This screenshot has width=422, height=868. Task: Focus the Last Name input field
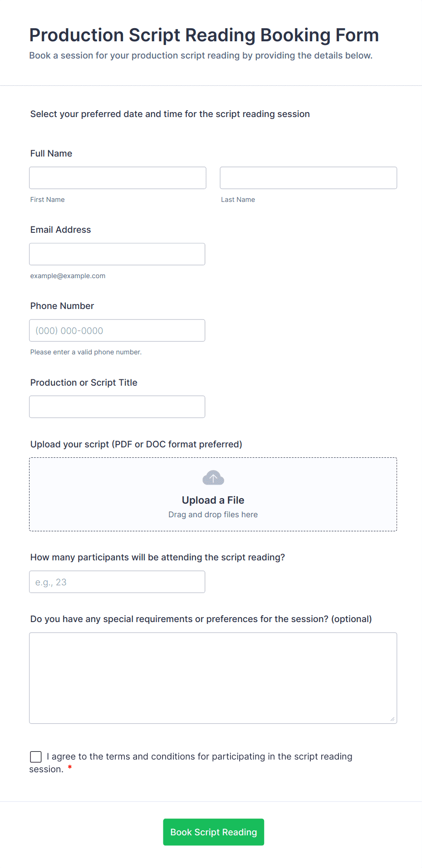(309, 178)
